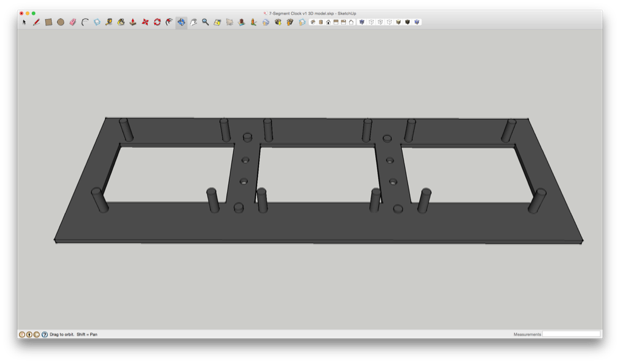Choose the Pan hand tool
Viewport: 620px width, 363px height.
[x=193, y=22]
